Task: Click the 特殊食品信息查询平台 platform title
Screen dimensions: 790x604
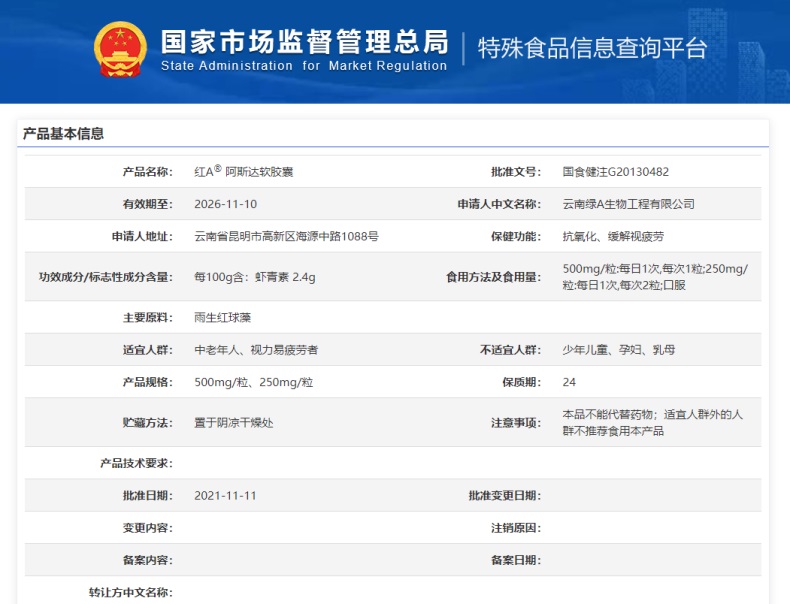Action: (x=592, y=48)
